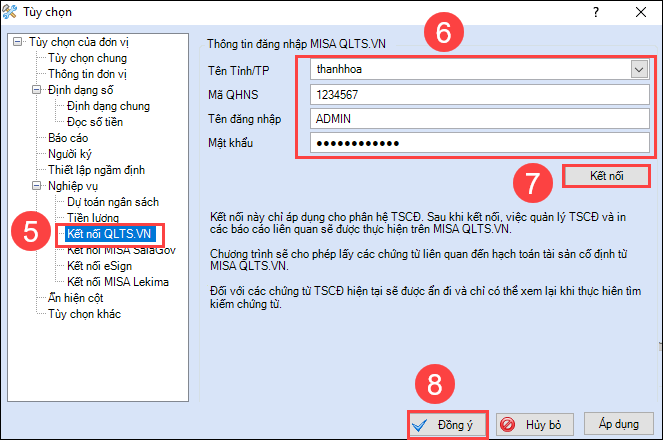Open Đọc số tiền settings
Screen dimensions: 663x440
[95, 122]
